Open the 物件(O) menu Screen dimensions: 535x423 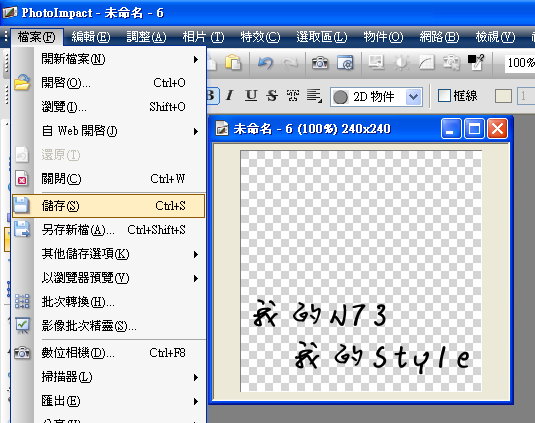(383, 37)
